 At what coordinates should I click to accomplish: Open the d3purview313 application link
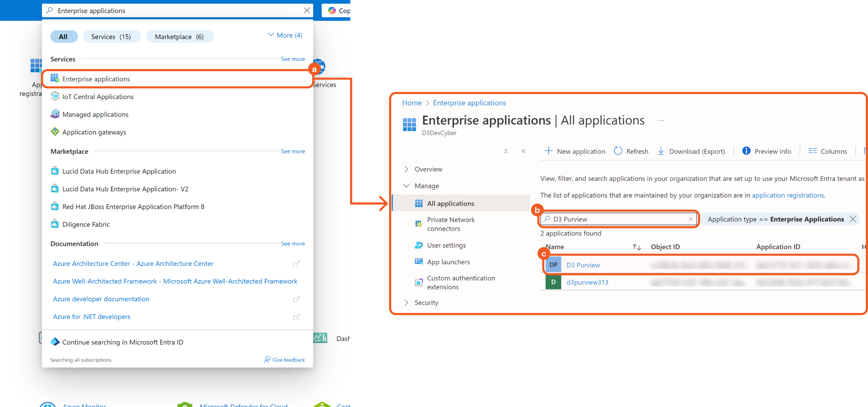point(587,282)
